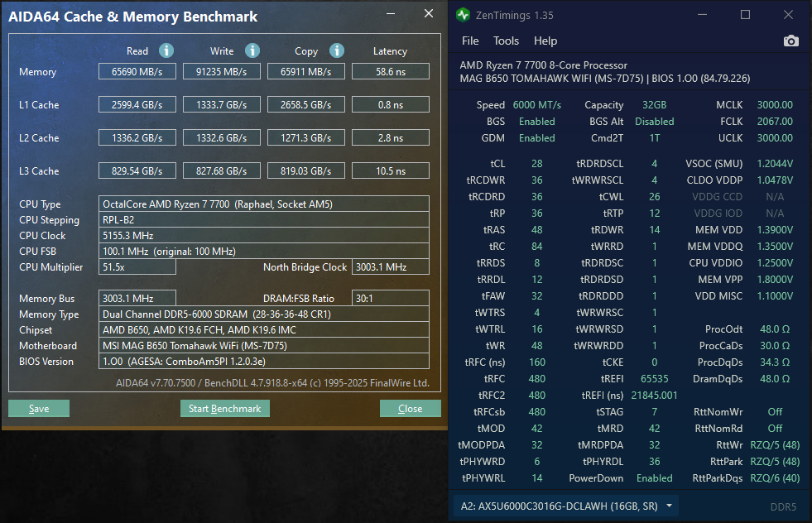This screenshot has height=523, width=812.
Task: Click the L1 Cache Read value 2599.4 GB/s
Action: pyautogui.click(x=137, y=104)
